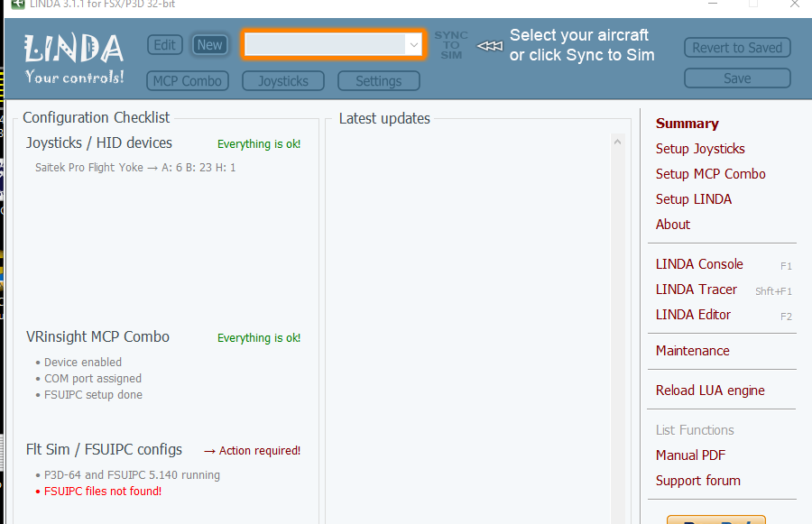Click the SYNC TO SIM icon
This screenshot has height=524, width=812.
tap(451, 45)
